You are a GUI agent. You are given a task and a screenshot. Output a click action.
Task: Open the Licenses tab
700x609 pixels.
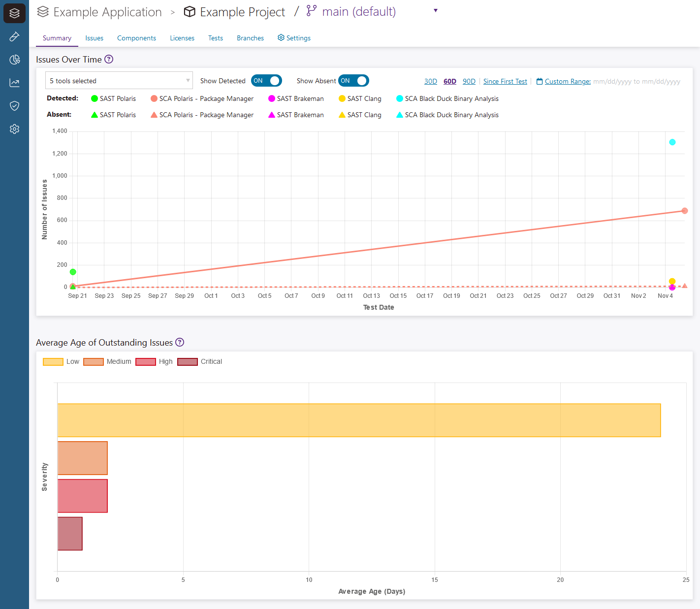[182, 38]
